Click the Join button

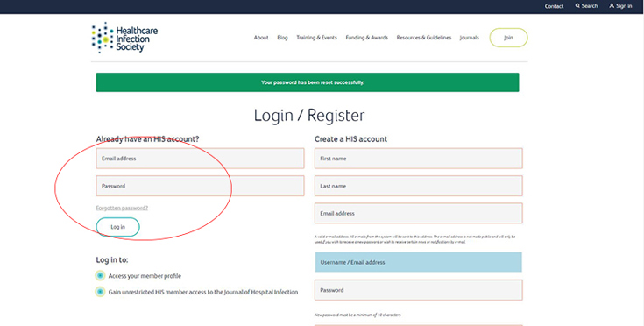tap(508, 38)
